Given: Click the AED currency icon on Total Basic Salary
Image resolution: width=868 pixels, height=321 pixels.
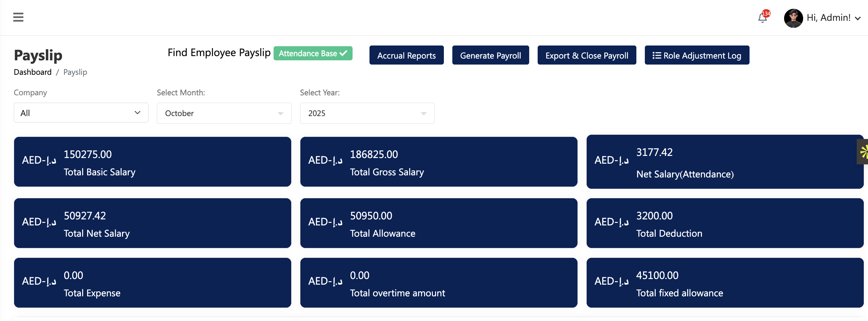Looking at the screenshot, I should click(x=39, y=160).
